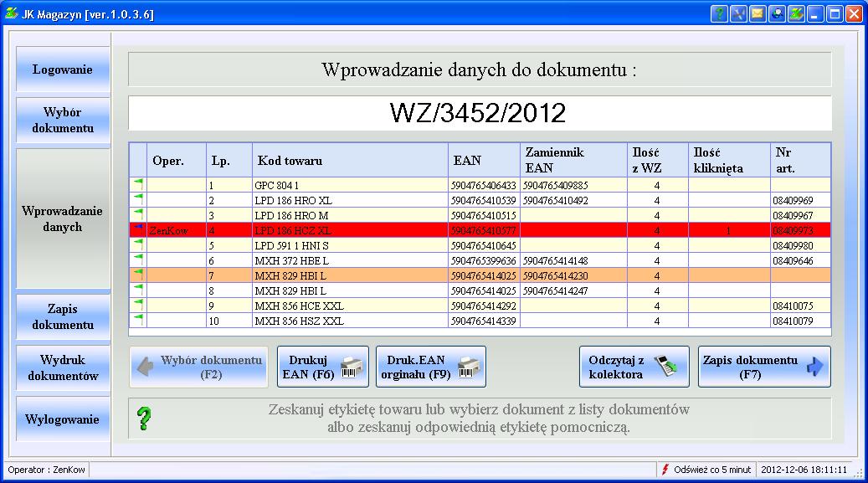Viewport: 868px width, 483px height.
Task: Click the red lightning refresh icon in status bar
Action: point(665,470)
